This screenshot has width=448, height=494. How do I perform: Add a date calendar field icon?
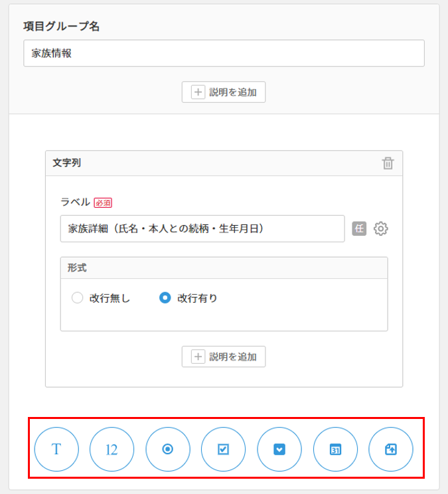click(x=335, y=450)
